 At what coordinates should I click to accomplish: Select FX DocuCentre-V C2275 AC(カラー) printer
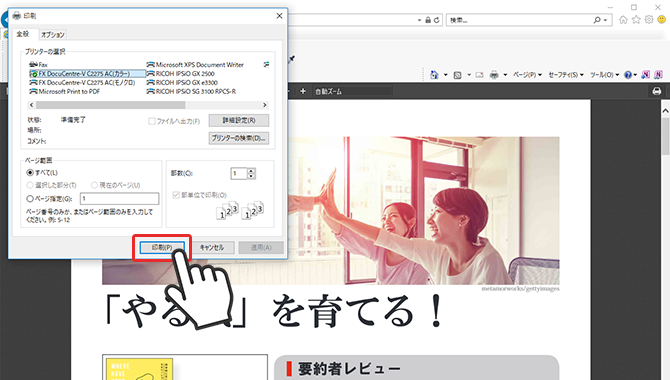(87, 74)
